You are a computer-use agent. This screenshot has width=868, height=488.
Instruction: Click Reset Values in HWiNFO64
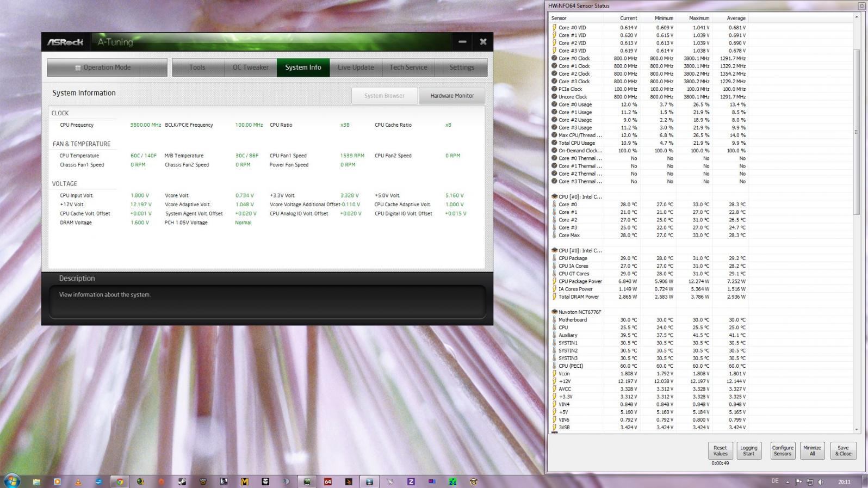(x=720, y=450)
